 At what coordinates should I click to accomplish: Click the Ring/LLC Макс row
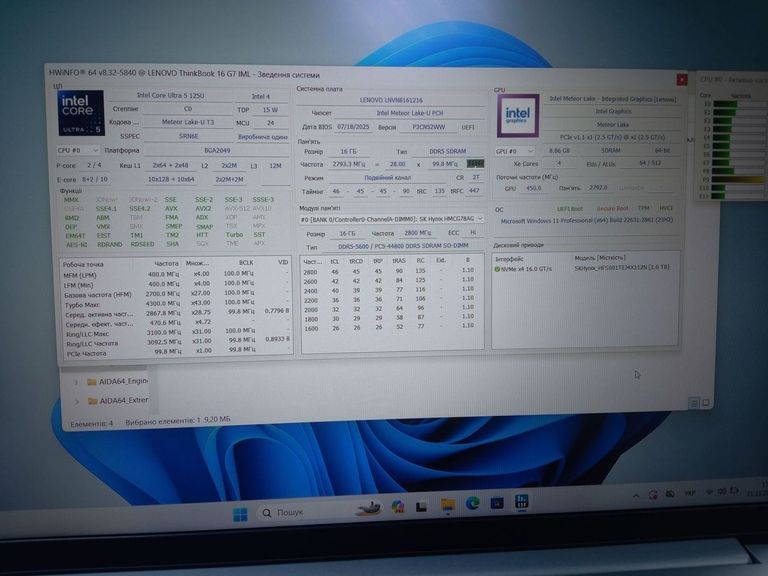[x=176, y=334]
